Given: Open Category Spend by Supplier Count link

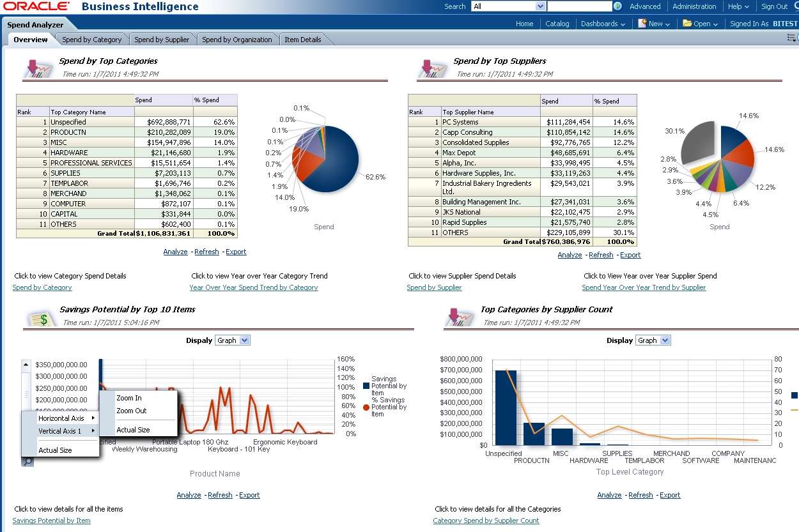Looking at the screenshot, I should pyautogui.click(x=486, y=521).
